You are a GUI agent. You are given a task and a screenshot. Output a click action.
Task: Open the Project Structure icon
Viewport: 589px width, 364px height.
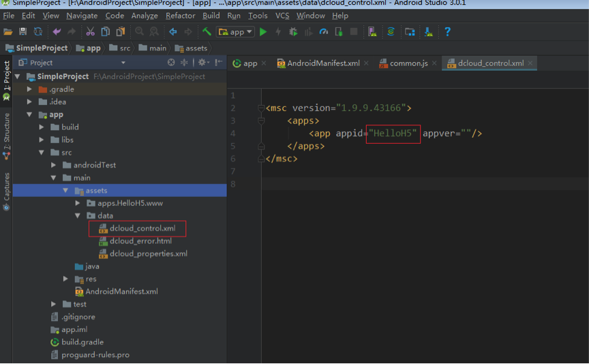pyautogui.click(x=410, y=32)
